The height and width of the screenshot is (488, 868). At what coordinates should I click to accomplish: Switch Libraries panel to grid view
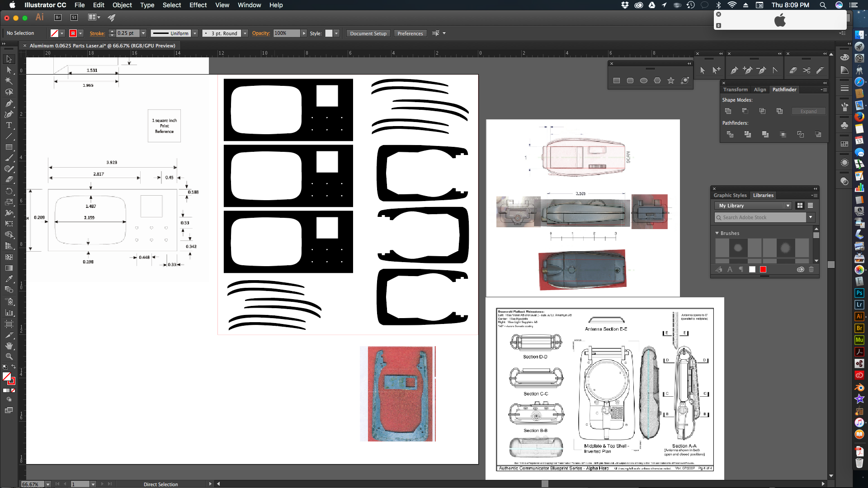tap(800, 206)
